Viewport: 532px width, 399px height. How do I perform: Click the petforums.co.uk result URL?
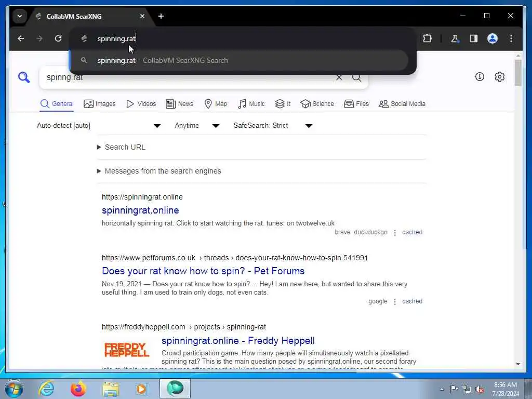click(235, 258)
